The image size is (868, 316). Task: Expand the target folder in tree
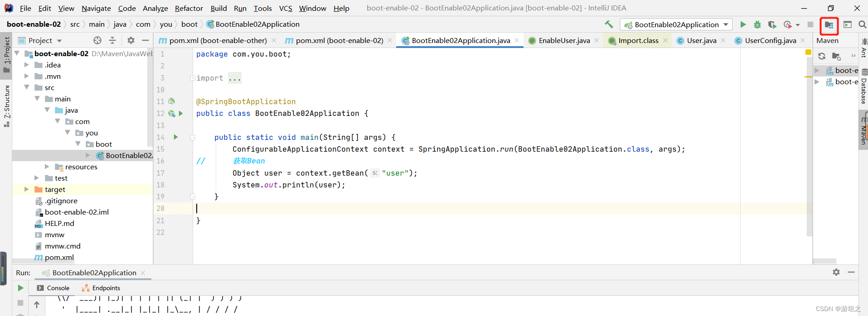click(27, 189)
